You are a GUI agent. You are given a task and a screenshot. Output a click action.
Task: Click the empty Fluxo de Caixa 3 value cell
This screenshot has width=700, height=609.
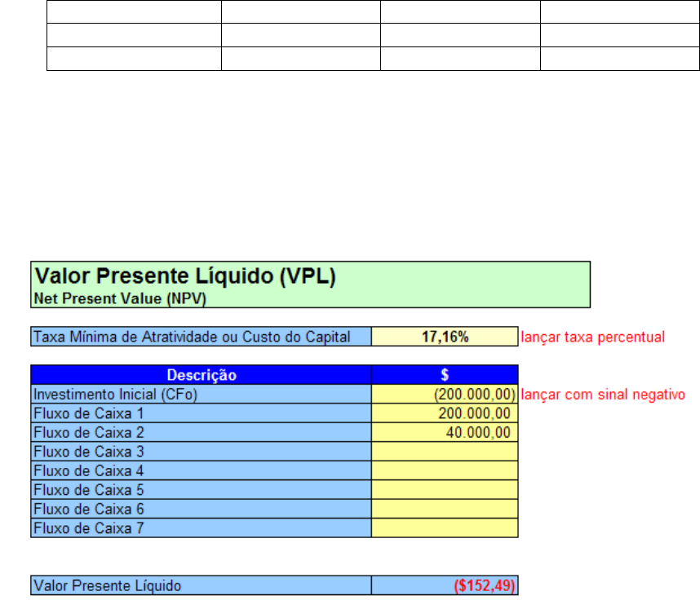445,452
